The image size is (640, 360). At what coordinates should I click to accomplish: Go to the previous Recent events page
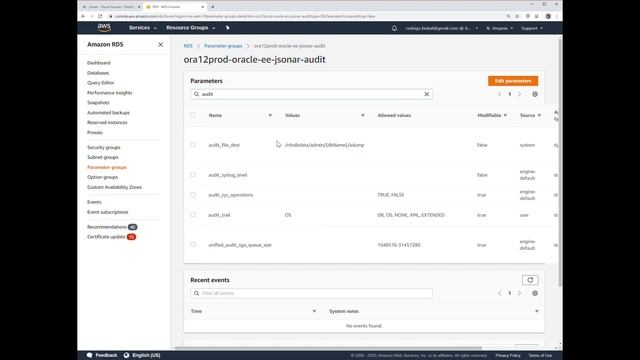click(500, 293)
